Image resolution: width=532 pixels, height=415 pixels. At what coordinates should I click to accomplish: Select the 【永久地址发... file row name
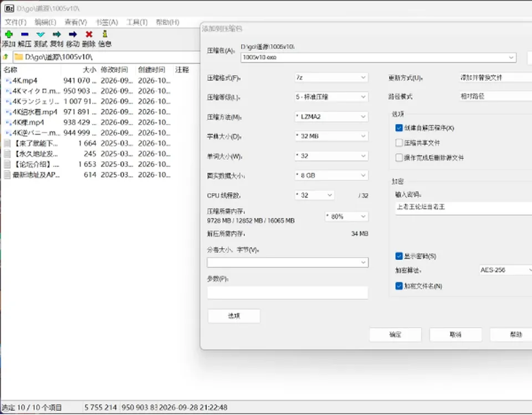[x=36, y=154]
